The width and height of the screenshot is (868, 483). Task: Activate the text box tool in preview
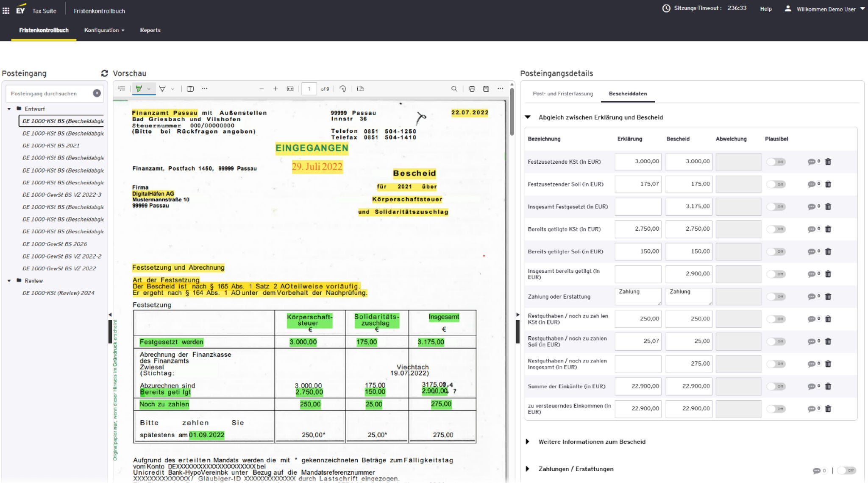[x=190, y=89]
